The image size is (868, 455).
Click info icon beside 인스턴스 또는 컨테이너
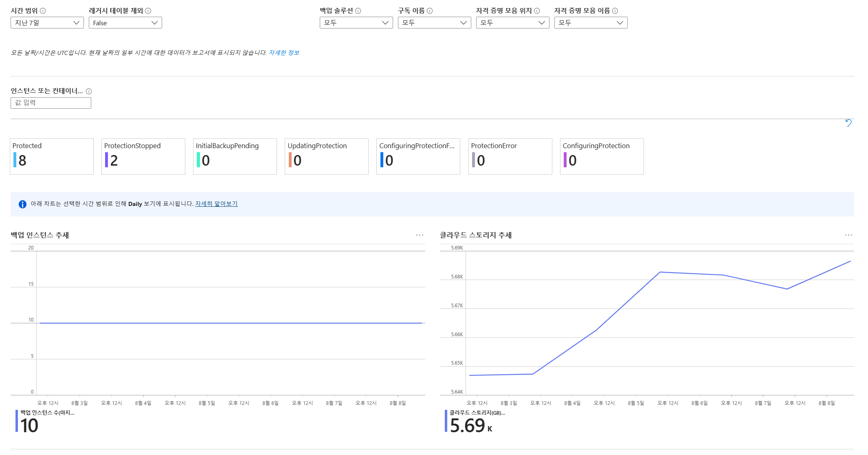coord(89,92)
